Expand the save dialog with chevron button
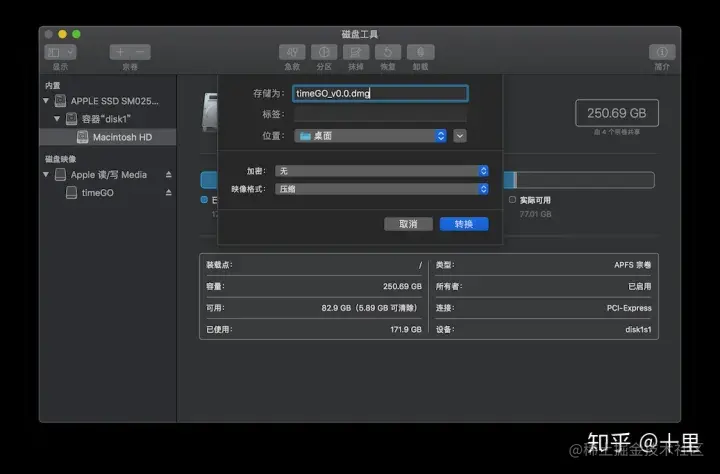The image size is (720, 474). point(460,136)
